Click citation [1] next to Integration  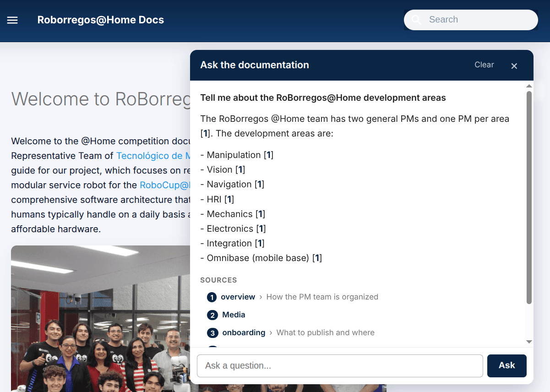(259, 243)
